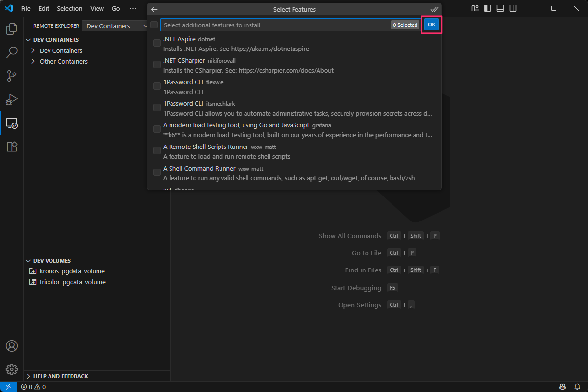Open the Manage gear icon
Screen dimensions: 588x392
click(x=12, y=369)
